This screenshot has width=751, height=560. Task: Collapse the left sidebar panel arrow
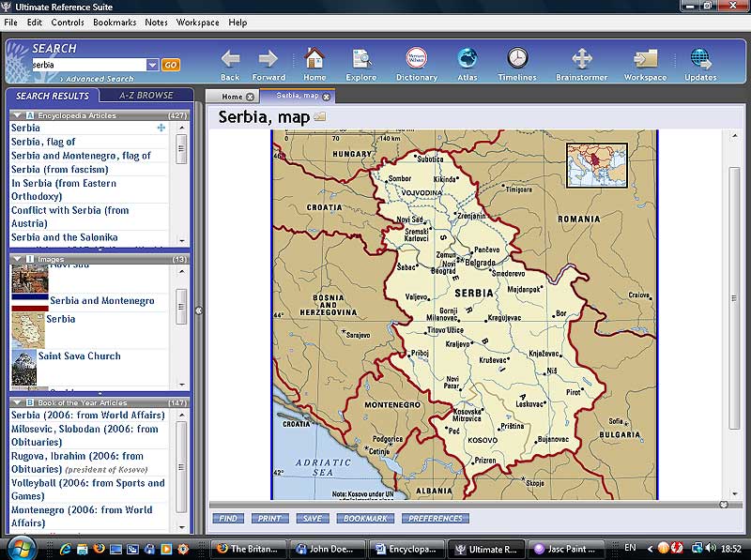tap(199, 310)
